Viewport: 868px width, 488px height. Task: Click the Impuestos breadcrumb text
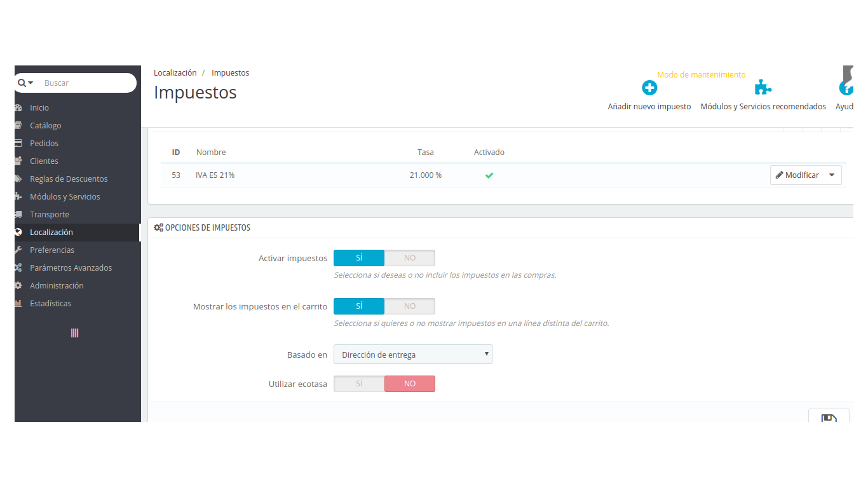coord(231,73)
